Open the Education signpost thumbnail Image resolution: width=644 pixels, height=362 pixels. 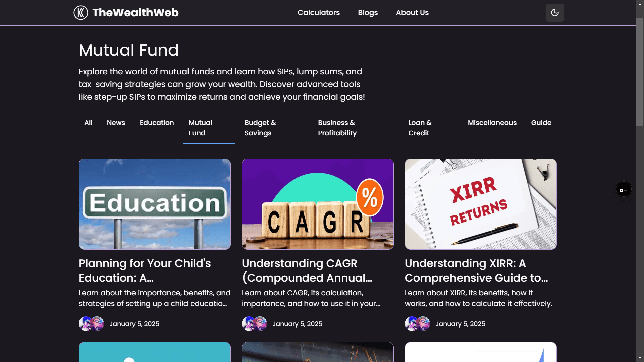(155, 204)
